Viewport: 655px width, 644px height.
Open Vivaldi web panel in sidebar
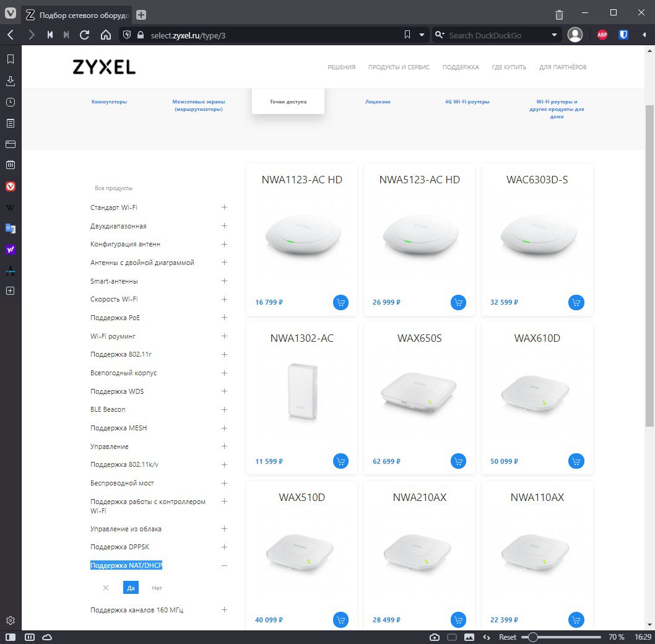[11, 186]
